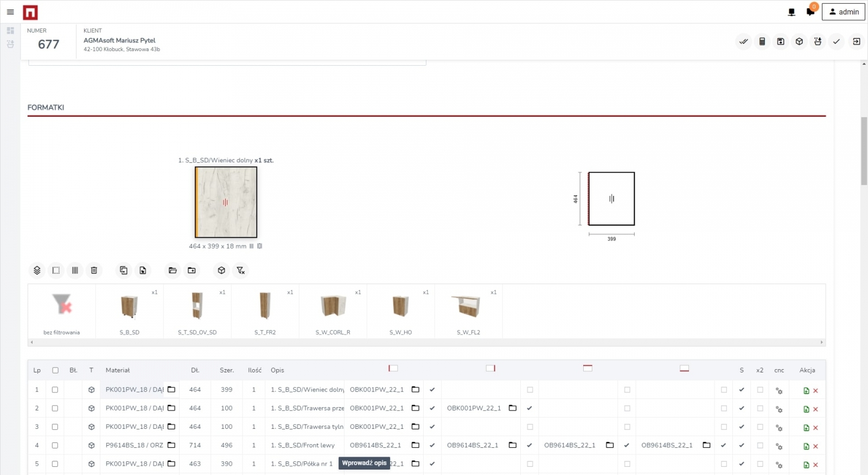Delete row 1 using the red X
Screen dimensions: 868x475
coord(815,391)
